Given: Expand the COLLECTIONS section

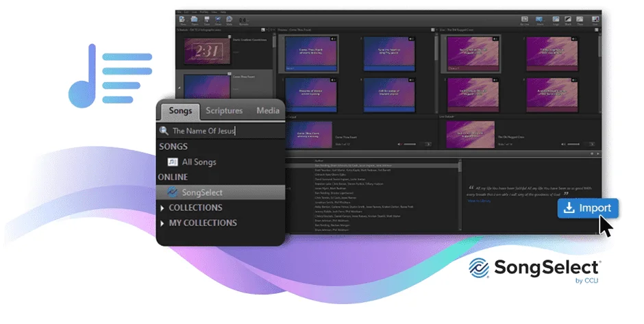Looking at the screenshot, I should tap(162, 208).
